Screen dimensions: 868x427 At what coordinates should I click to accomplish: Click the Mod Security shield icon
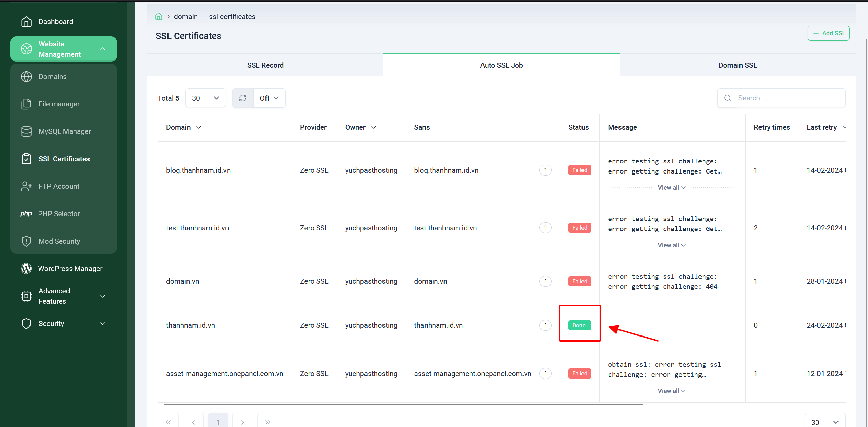click(26, 241)
